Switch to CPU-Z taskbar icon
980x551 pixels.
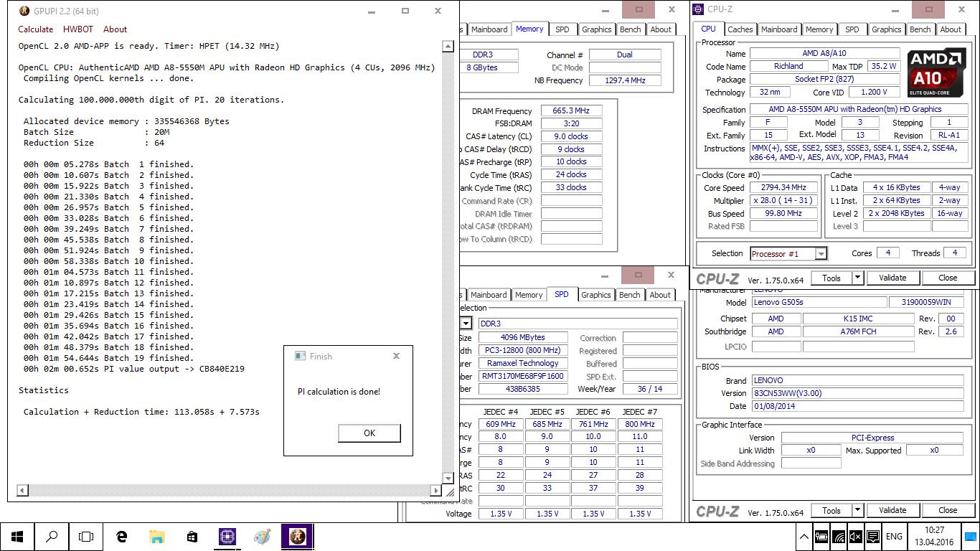tap(227, 536)
